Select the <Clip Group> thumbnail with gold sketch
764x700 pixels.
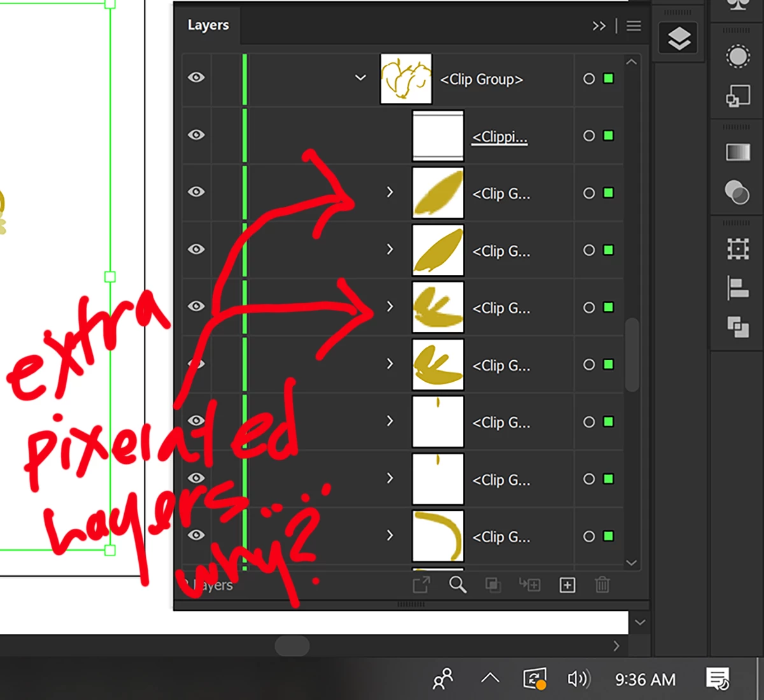[406, 79]
